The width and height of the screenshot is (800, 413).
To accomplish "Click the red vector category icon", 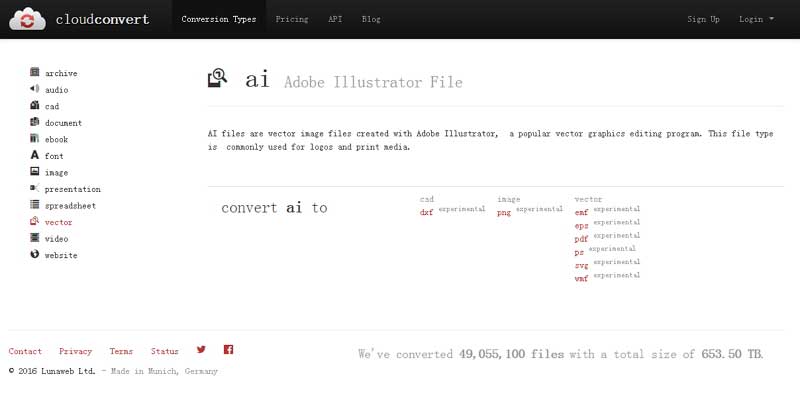I will pos(35,221).
